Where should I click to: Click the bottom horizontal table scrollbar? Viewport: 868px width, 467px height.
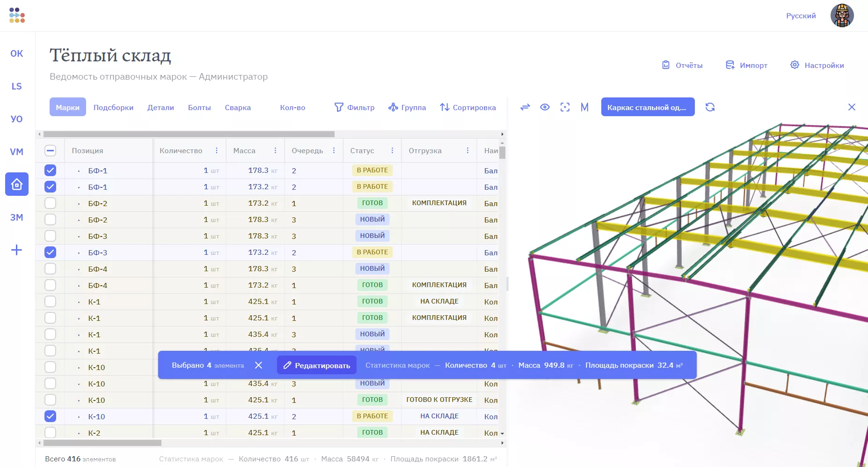pos(102,443)
